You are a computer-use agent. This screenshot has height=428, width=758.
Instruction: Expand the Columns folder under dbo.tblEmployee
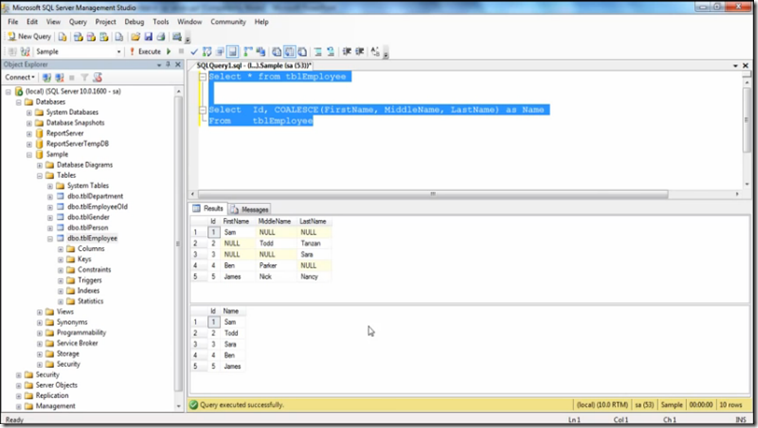[x=60, y=249]
